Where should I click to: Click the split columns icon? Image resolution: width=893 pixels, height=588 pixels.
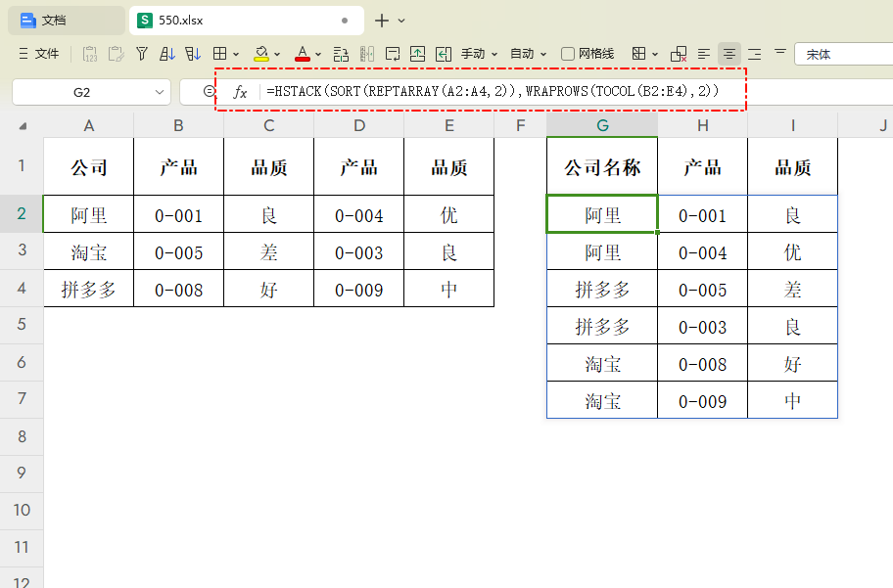(x=367, y=54)
